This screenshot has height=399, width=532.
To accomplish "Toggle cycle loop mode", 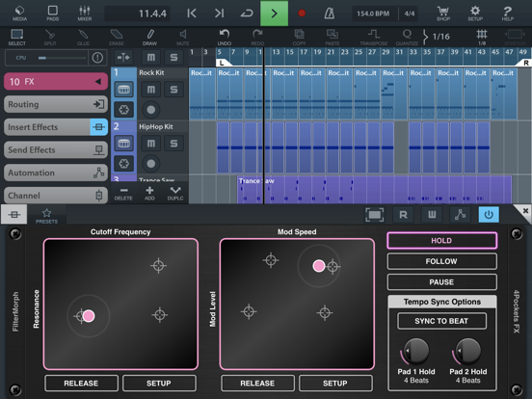I will click(247, 13).
